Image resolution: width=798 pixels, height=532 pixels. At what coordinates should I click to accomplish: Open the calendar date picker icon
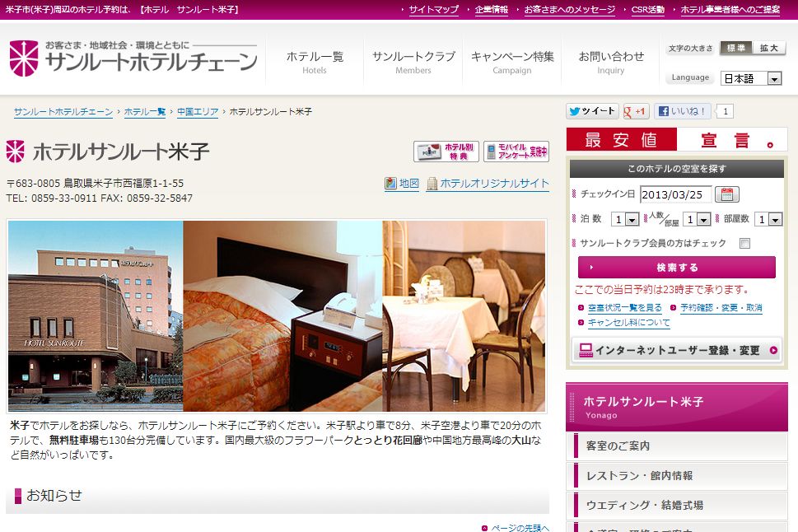click(x=726, y=194)
